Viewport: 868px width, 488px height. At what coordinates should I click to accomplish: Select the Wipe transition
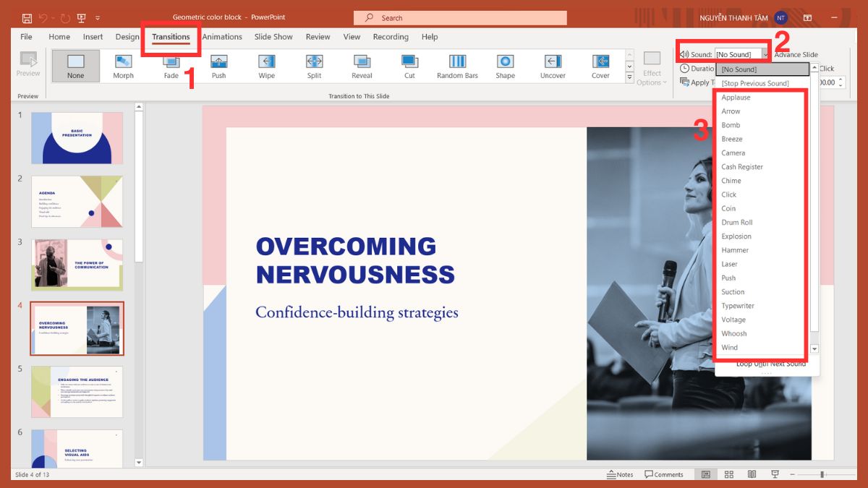(x=266, y=66)
